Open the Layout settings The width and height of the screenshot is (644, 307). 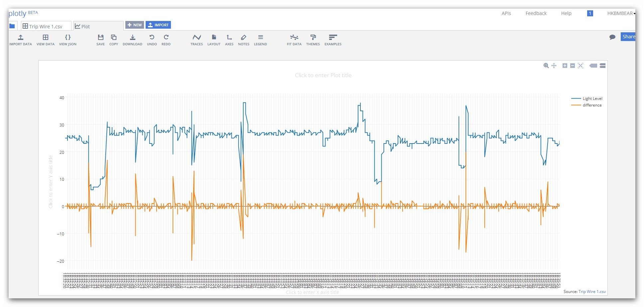pos(214,39)
